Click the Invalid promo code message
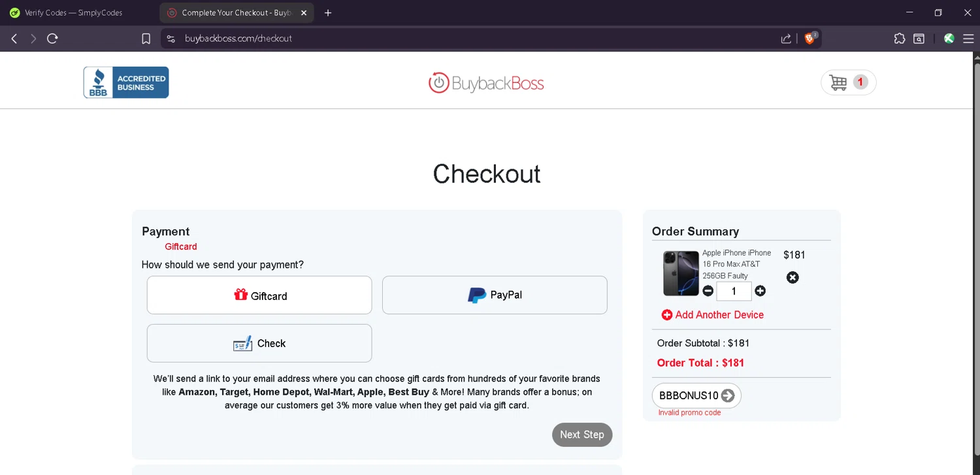The image size is (980, 475). pyautogui.click(x=689, y=413)
